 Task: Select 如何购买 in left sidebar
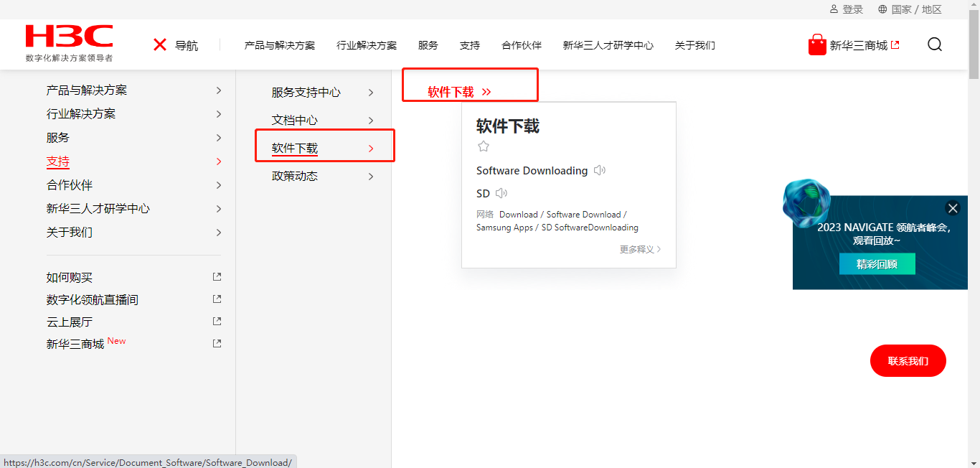(70, 278)
